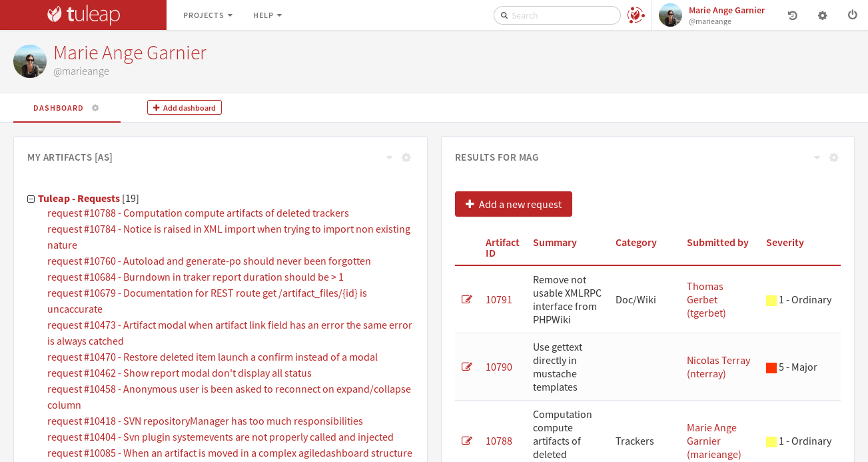Collapse the Results for MAG widget
The image size is (868, 462).
click(817, 157)
